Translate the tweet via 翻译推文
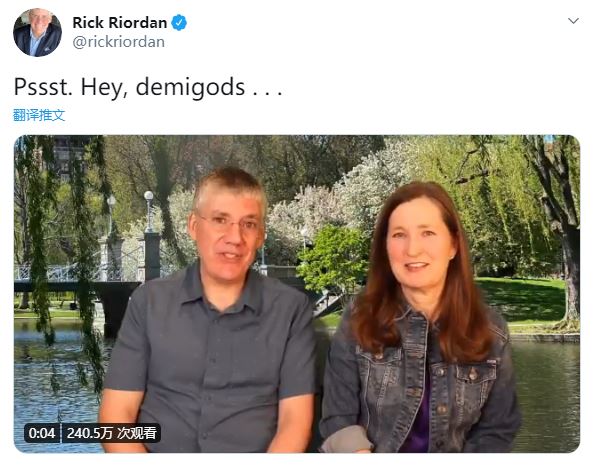Image resolution: width=594 pixels, height=469 pixels. pyautogui.click(x=39, y=115)
